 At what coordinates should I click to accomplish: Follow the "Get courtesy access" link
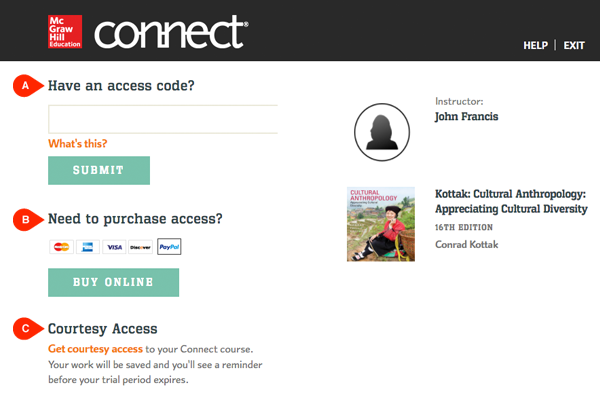[x=95, y=349]
